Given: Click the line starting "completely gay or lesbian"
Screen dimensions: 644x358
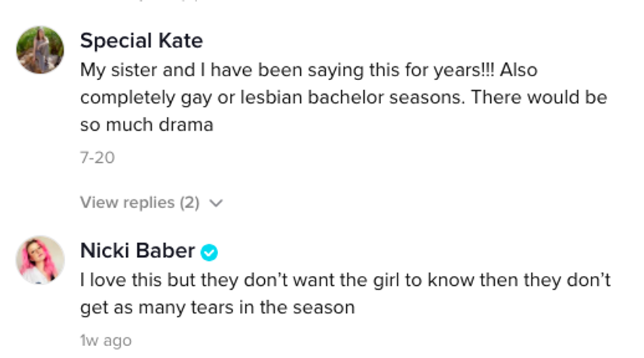Looking at the screenshot, I should tap(343, 97).
